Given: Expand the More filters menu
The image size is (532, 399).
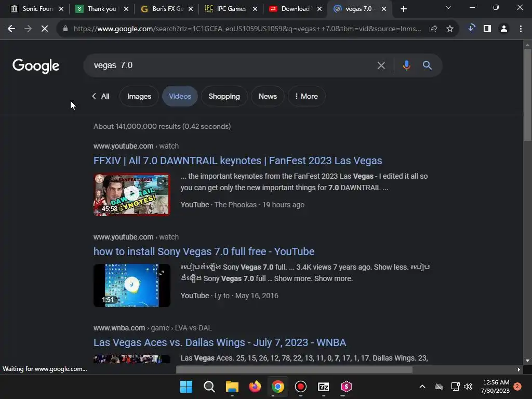Looking at the screenshot, I should pos(307,96).
